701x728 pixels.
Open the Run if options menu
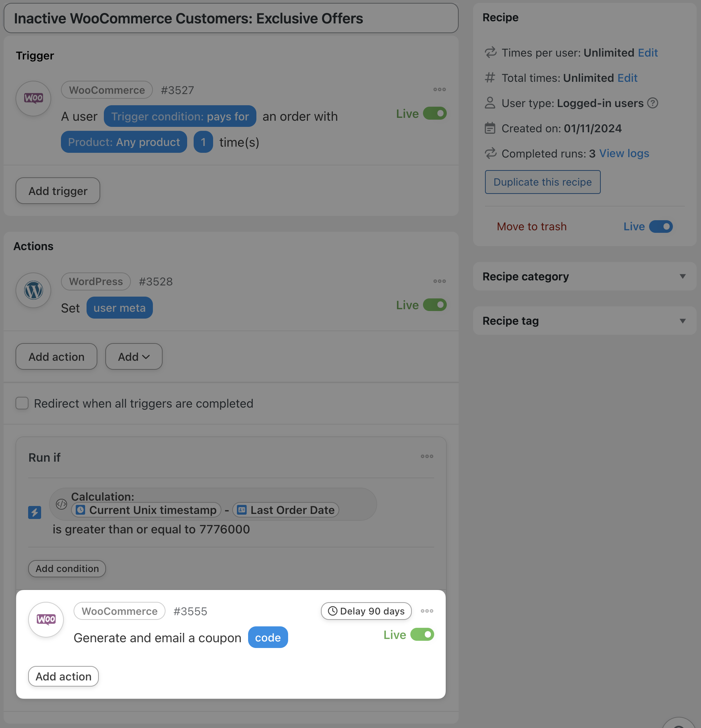click(x=427, y=456)
